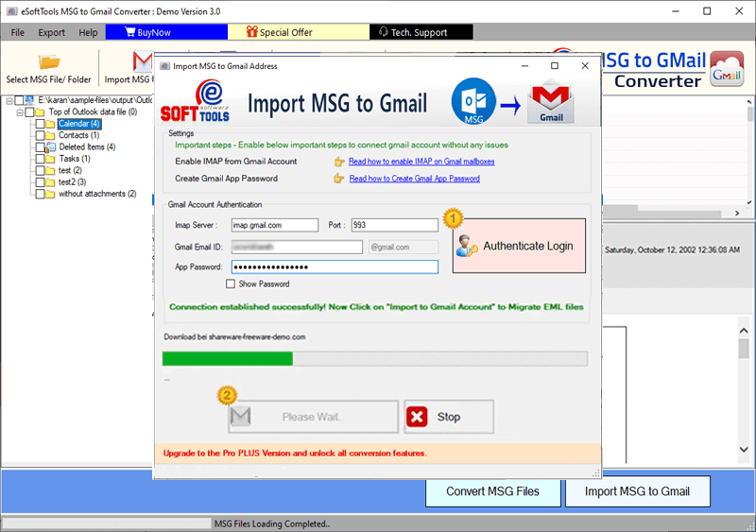Select the without attachments (2) tree label
The height and width of the screenshot is (532, 756).
[97, 194]
